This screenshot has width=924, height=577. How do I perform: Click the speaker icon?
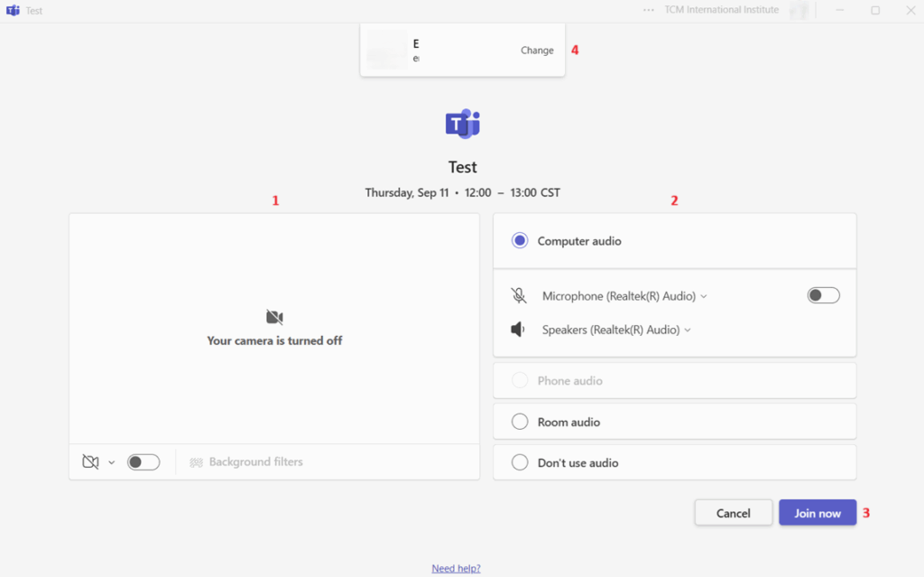point(518,330)
